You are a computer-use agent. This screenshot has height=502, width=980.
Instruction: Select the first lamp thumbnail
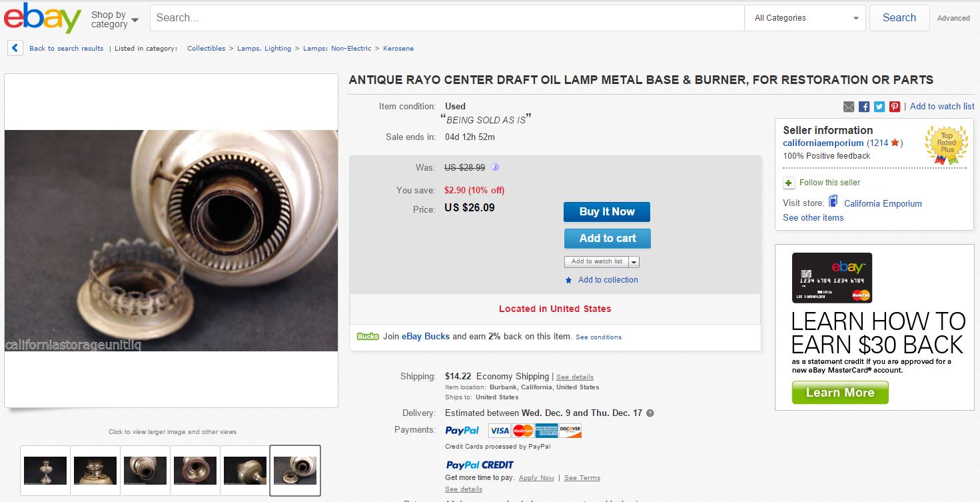pyautogui.click(x=45, y=471)
